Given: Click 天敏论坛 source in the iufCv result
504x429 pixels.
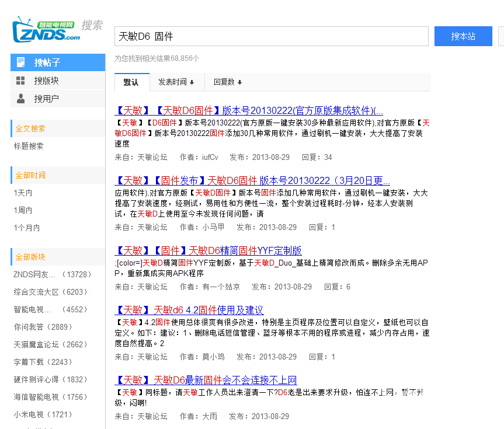Looking at the screenshot, I should (x=152, y=157).
